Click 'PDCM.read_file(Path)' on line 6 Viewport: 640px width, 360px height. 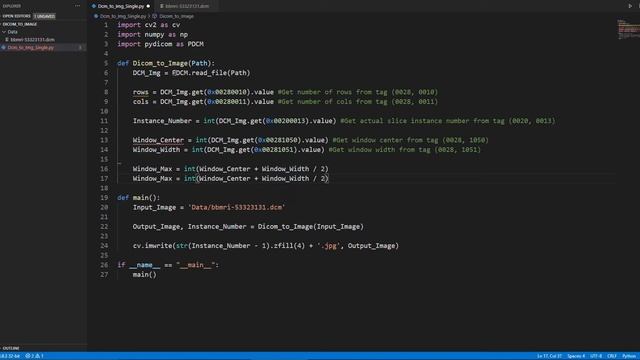(211, 73)
